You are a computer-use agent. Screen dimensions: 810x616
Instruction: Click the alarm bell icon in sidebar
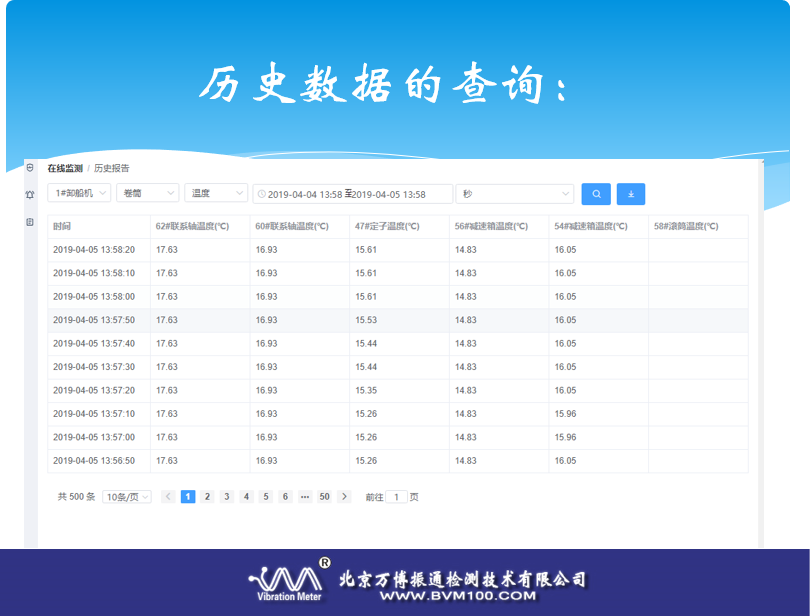[x=30, y=194]
